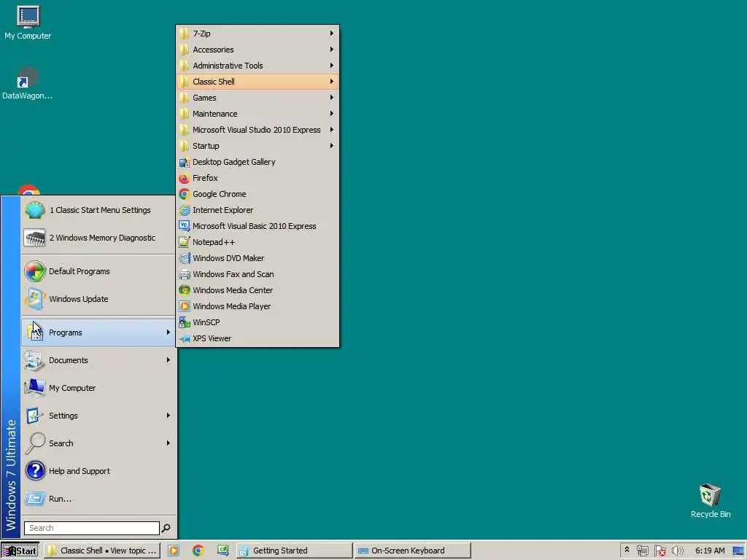The image size is (747, 560).
Task: Expand the Startup folder
Action: (258, 146)
